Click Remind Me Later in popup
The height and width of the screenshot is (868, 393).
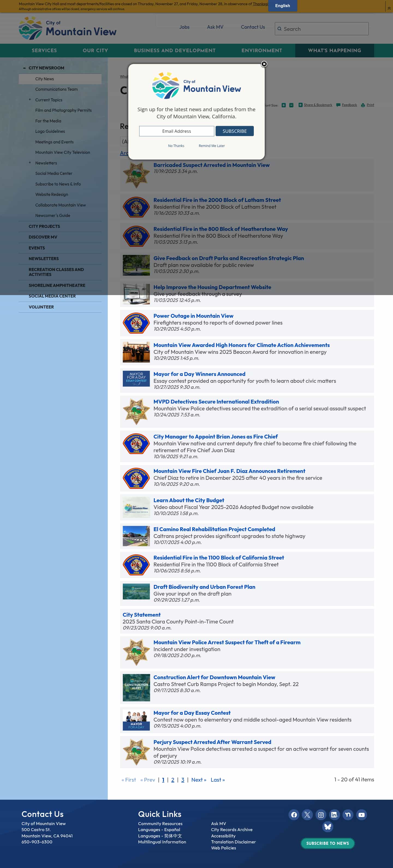[212, 146]
